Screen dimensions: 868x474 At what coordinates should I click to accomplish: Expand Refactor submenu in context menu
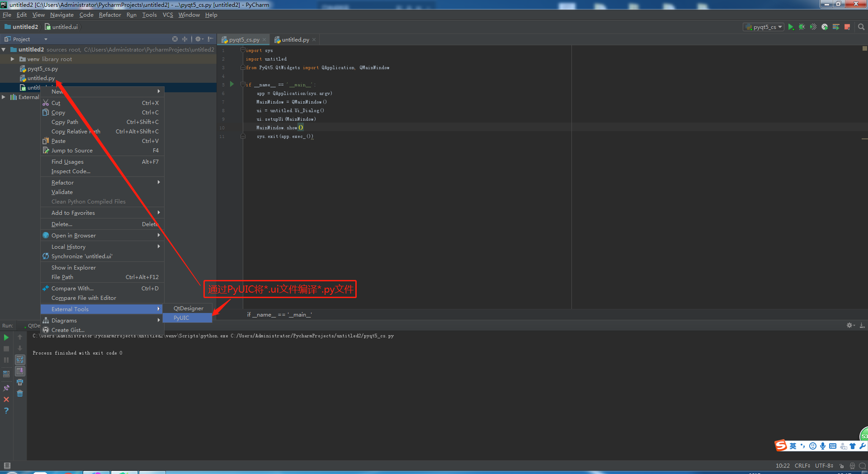click(x=102, y=183)
